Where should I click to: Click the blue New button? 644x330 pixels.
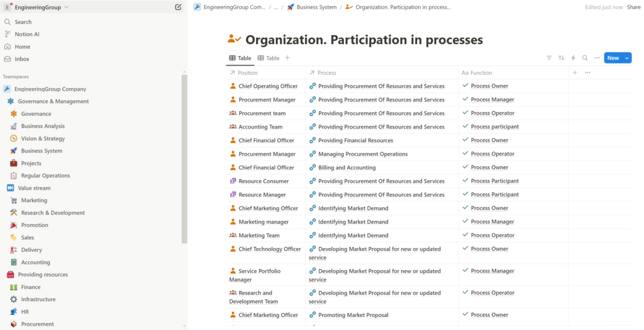pos(613,58)
